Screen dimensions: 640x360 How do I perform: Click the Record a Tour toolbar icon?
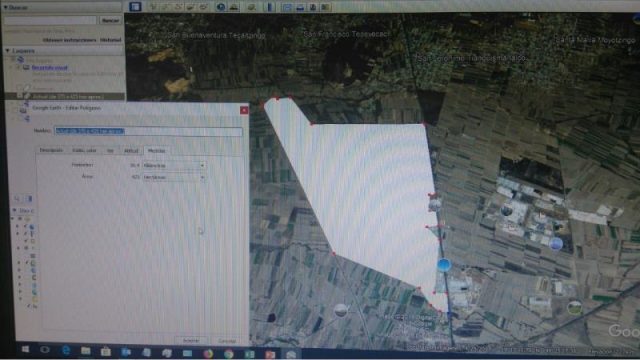pyautogui.click(x=204, y=7)
